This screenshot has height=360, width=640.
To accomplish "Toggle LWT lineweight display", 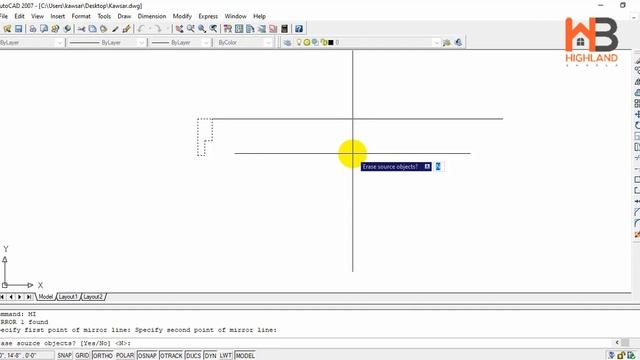I will [226, 356].
